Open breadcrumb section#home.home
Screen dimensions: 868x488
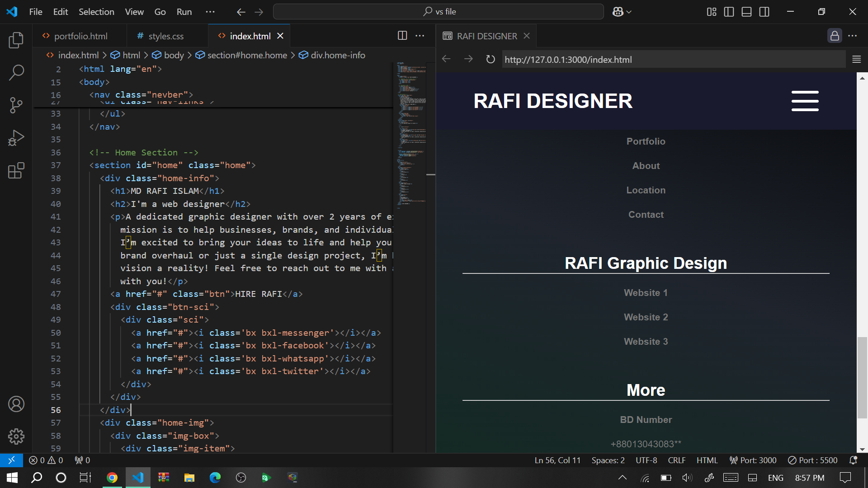tap(241, 55)
